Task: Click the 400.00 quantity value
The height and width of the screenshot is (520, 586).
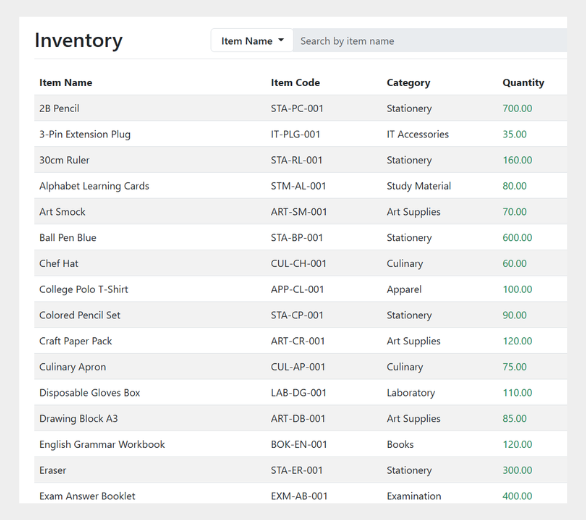Action: [517, 496]
